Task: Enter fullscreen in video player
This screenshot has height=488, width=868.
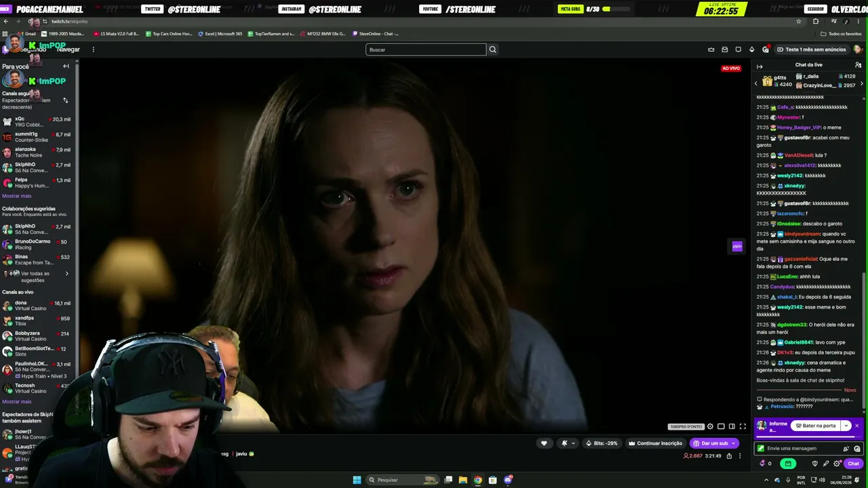Action: (x=743, y=426)
